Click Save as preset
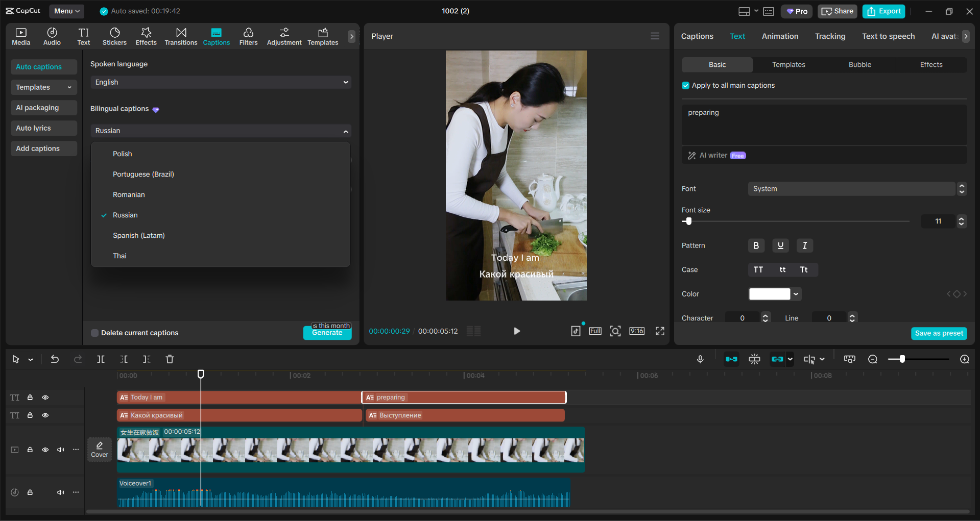The image size is (980, 521). pos(939,333)
